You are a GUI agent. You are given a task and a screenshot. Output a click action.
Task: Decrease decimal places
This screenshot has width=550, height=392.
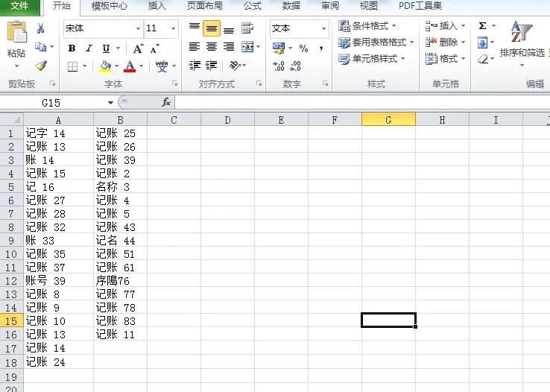tap(296, 66)
